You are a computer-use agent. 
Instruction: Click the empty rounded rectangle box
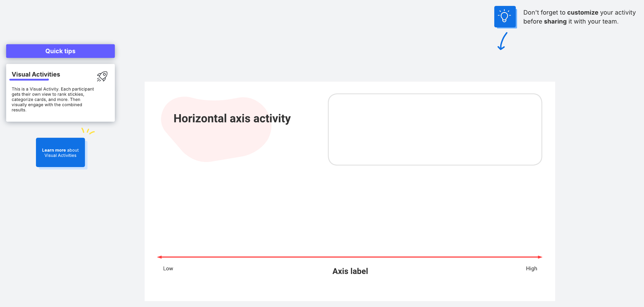click(435, 129)
